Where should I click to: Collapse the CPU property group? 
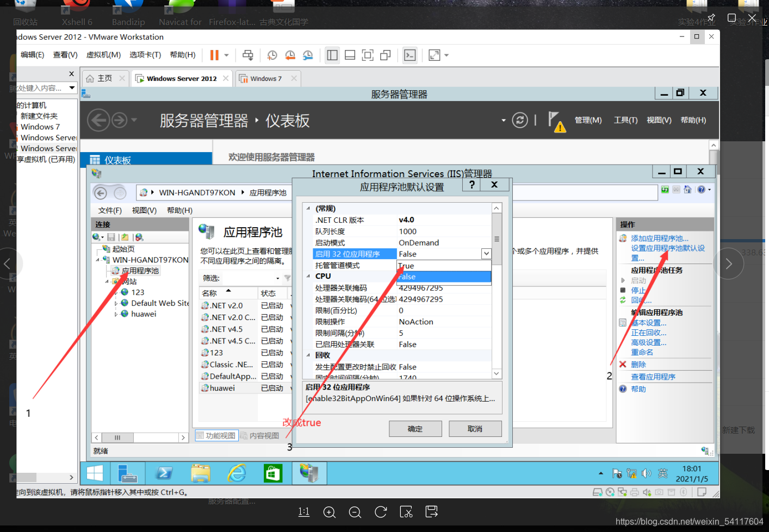tap(308, 277)
